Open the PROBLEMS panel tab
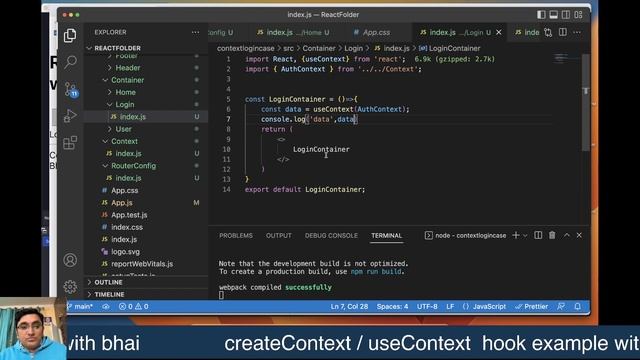 click(236, 236)
